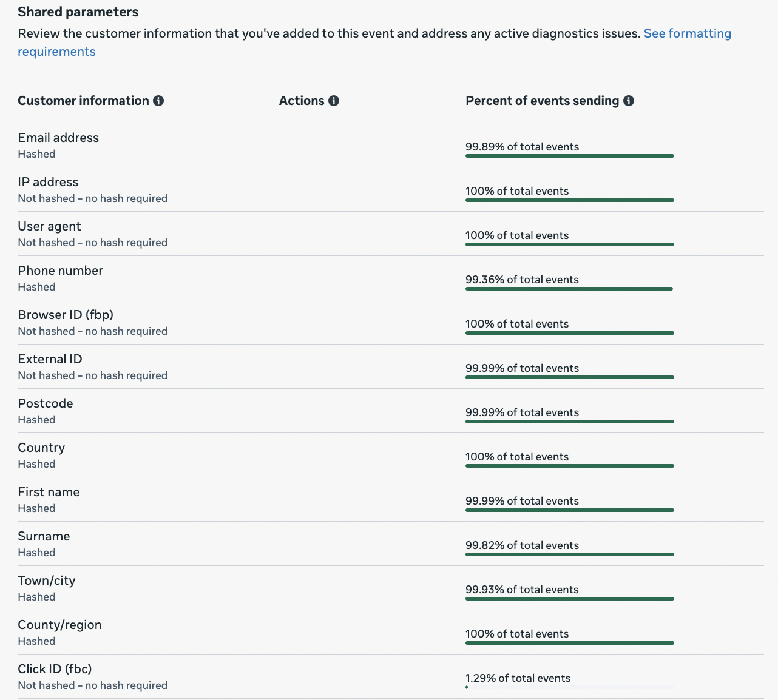Click the Country parameter label
Image resolution: width=778 pixels, height=700 pixels.
click(x=41, y=448)
